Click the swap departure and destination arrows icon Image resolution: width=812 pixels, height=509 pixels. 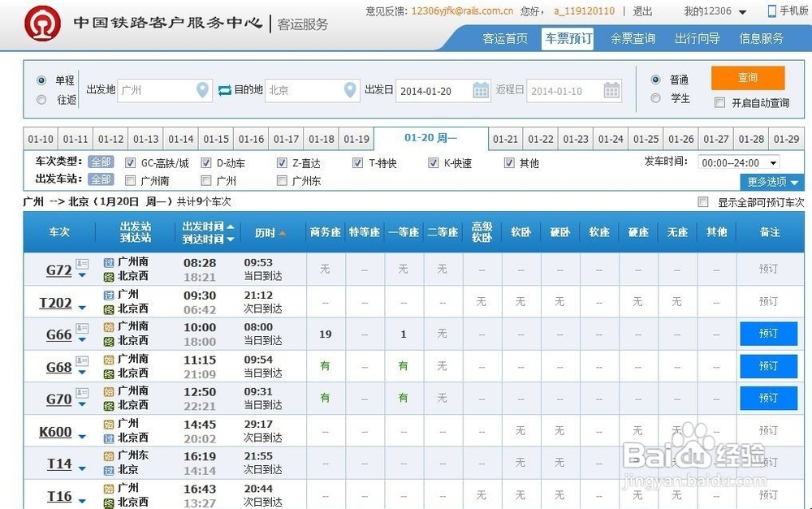coord(225,90)
